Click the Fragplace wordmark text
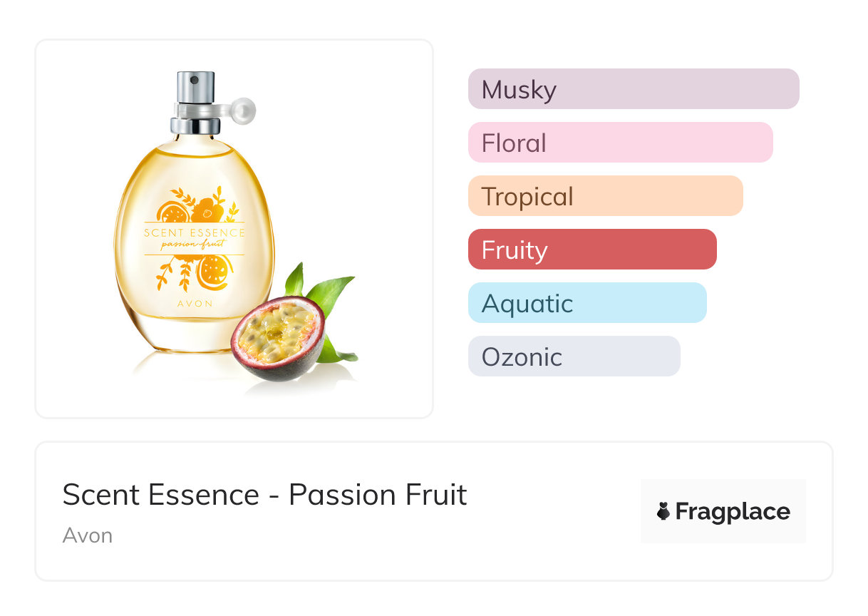This screenshot has width=868, height=616. point(733,512)
